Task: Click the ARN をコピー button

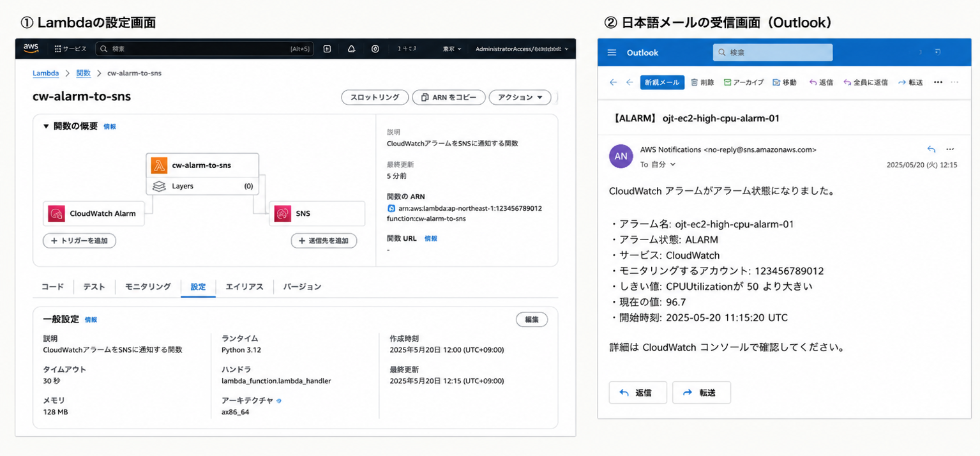Action: 448,97
